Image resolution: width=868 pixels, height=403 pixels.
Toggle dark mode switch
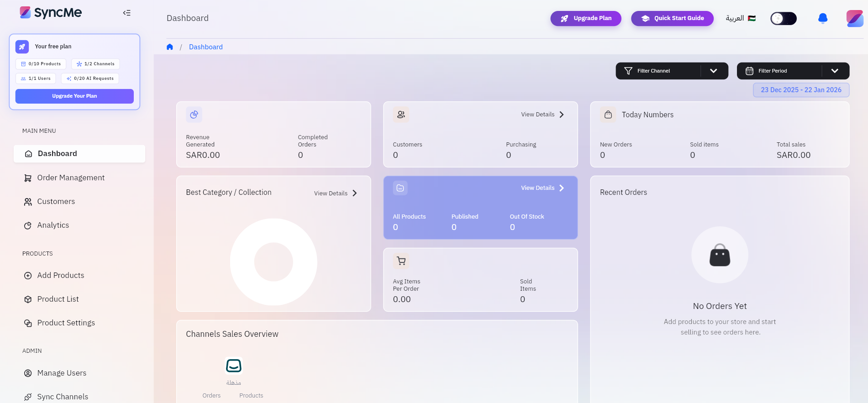click(x=783, y=18)
